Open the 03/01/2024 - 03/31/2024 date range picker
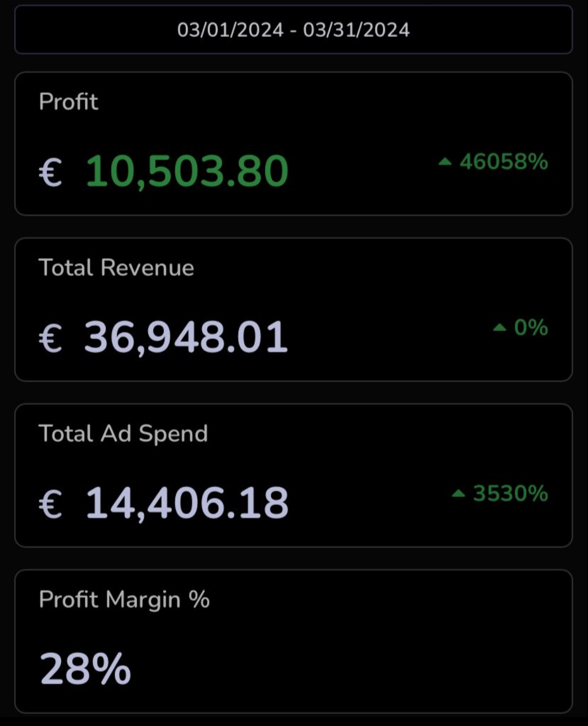This screenshot has width=588, height=726. (293, 30)
